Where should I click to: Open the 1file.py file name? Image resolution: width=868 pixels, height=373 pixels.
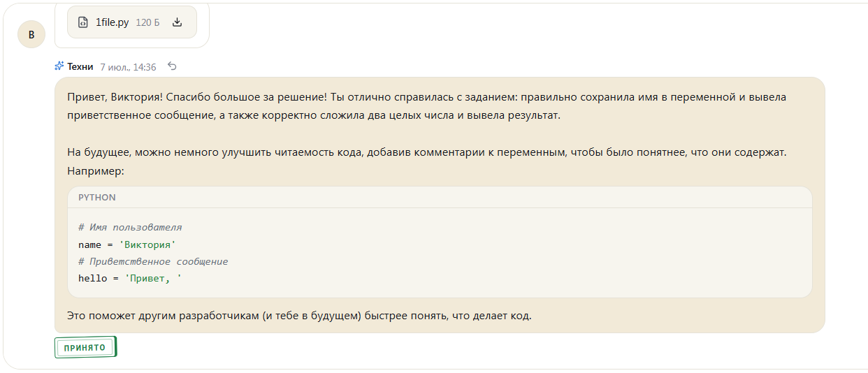(112, 22)
